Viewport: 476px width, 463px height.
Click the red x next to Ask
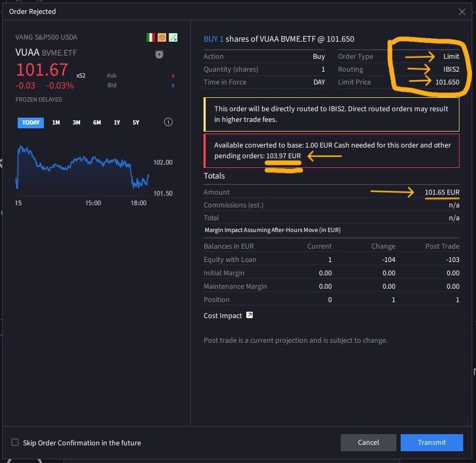[173, 75]
